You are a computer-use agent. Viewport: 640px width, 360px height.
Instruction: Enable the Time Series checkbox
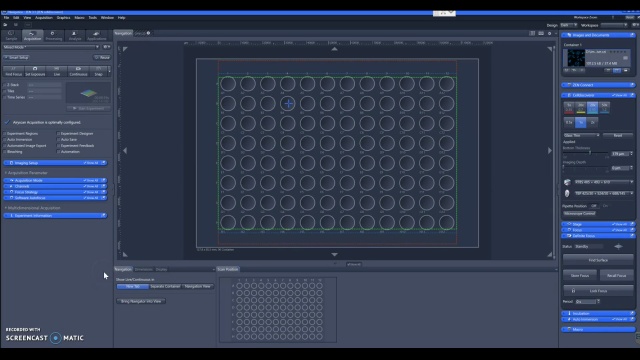[5, 97]
